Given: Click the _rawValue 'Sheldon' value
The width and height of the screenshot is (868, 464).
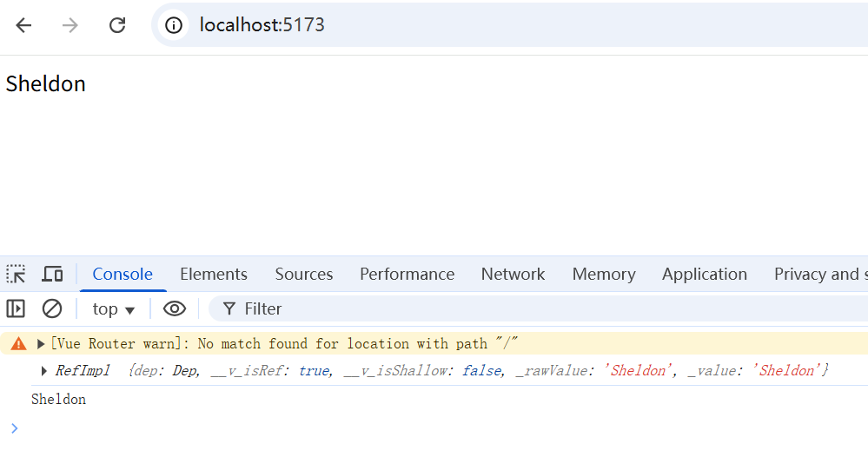Looking at the screenshot, I should (639, 370).
